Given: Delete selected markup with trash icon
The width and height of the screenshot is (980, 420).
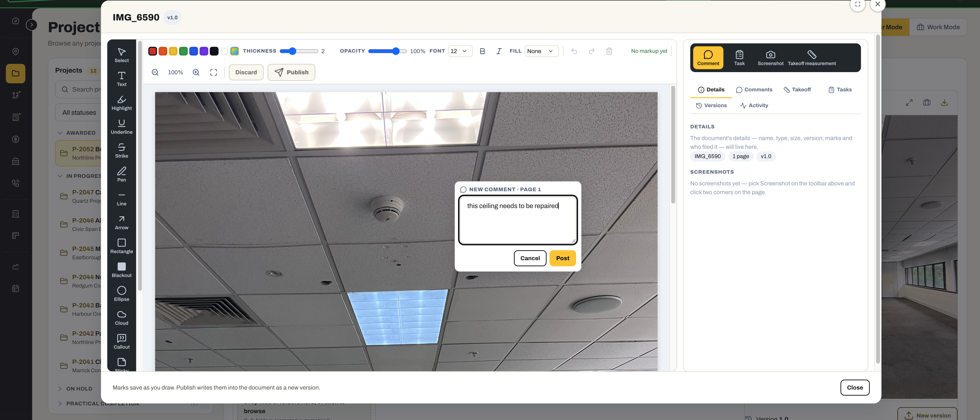Looking at the screenshot, I should point(609,51).
